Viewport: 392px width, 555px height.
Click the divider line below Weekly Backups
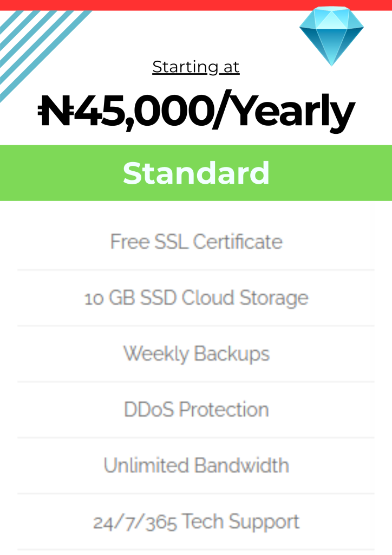tap(196, 382)
